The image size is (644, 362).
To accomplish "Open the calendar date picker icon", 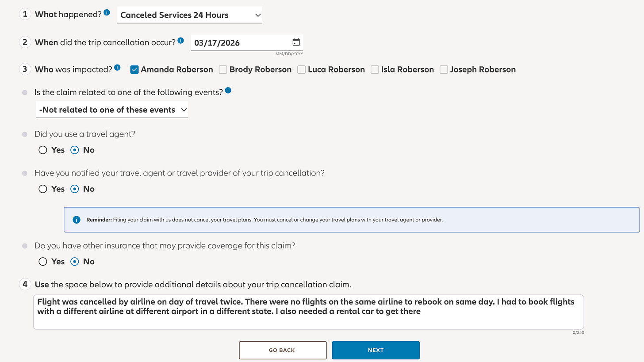I will click(x=296, y=42).
